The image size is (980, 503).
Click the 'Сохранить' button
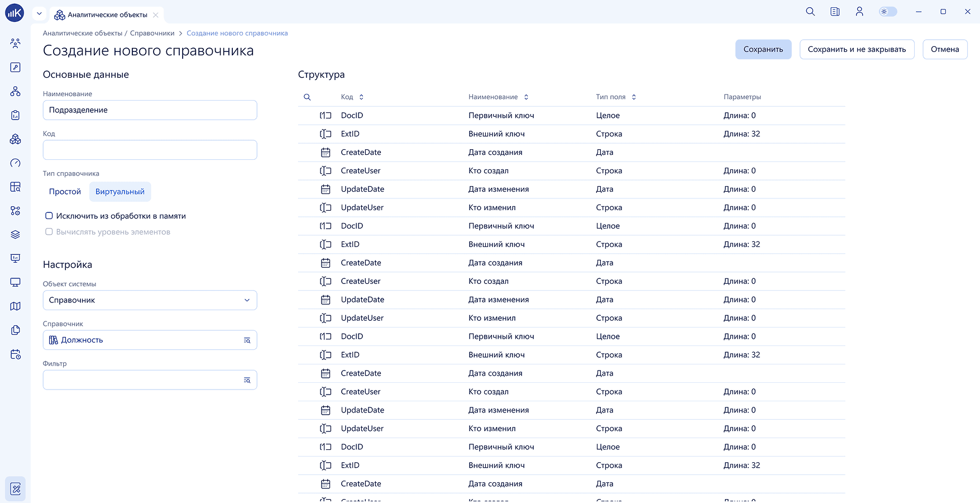pos(763,49)
